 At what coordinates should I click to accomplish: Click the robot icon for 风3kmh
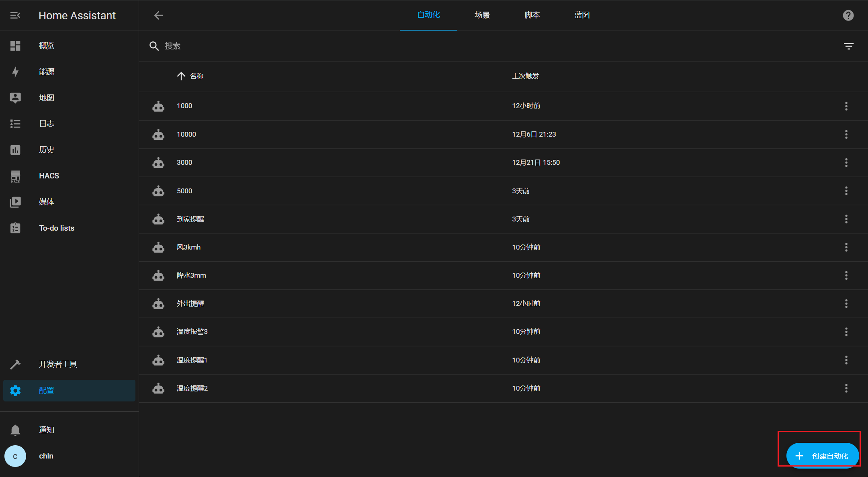(158, 248)
